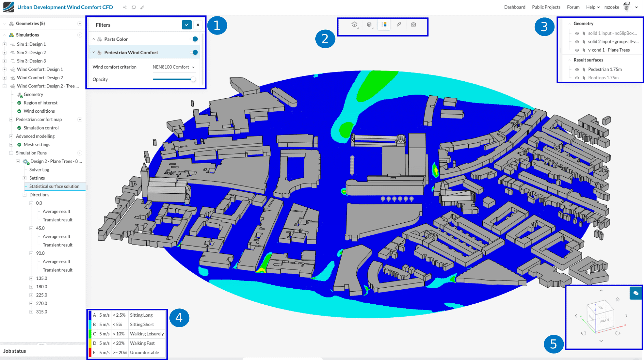This screenshot has height=360, width=644.
Task: Click the pencil edit icon beside project title
Action: coord(142,7)
